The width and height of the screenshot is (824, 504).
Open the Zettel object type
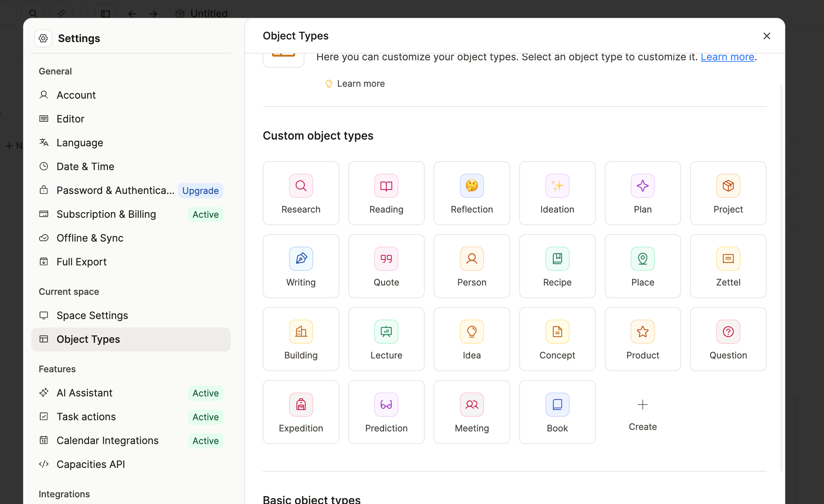pos(728,266)
